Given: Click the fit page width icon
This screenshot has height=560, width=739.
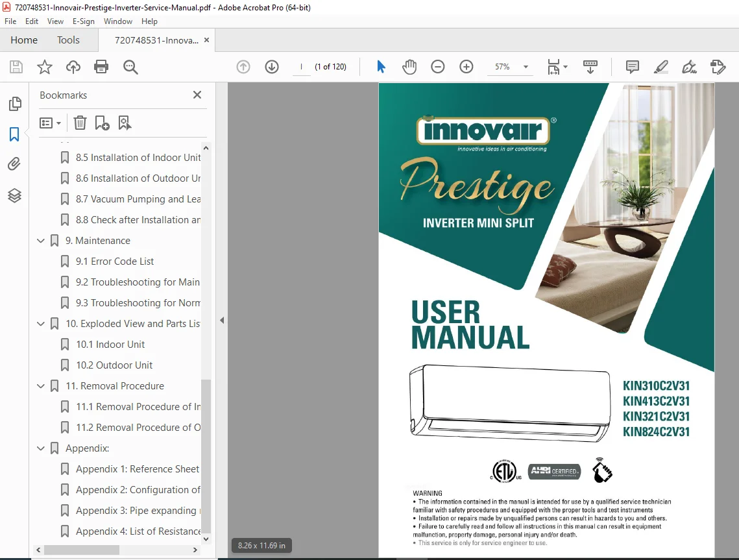Looking at the screenshot, I should (554, 67).
